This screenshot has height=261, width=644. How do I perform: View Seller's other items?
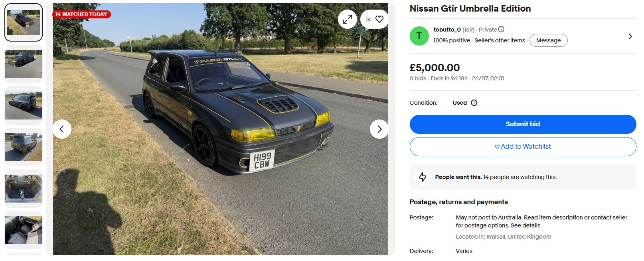tap(500, 40)
